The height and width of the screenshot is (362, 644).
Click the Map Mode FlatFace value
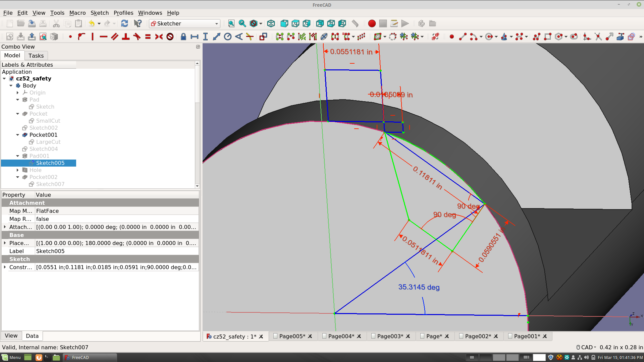pyautogui.click(x=117, y=211)
